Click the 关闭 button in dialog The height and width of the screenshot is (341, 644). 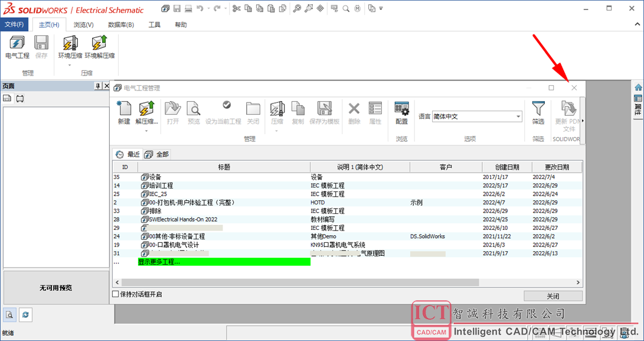(553, 295)
